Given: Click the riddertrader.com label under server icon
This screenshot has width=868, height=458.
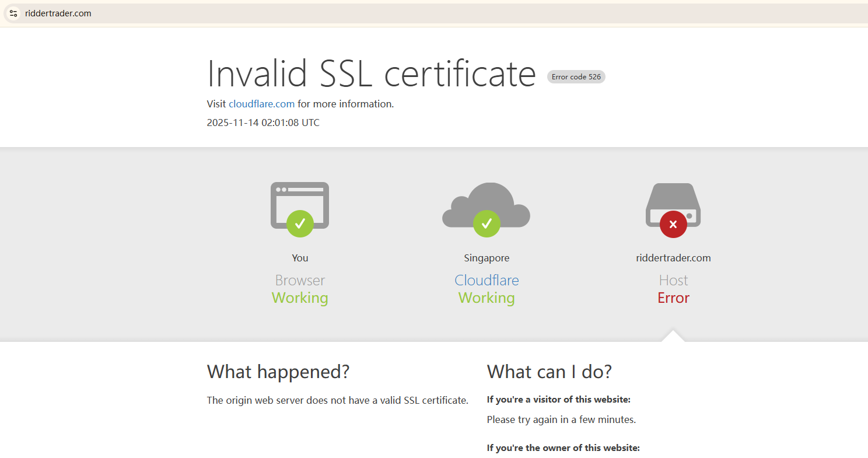Looking at the screenshot, I should 673,258.
